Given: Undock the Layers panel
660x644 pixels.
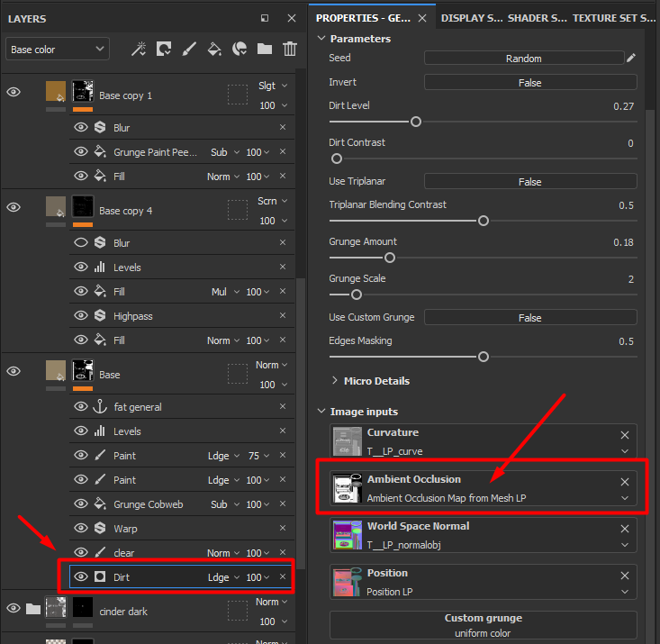Looking at the screenshot, I should [x=265, y=18].
